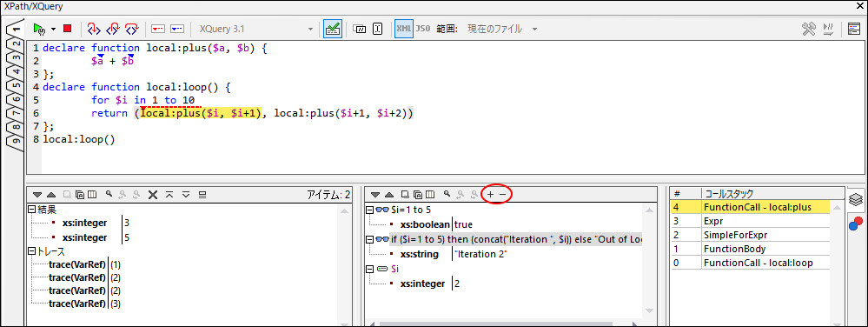Collapse the $i variable watch entry
The width and height of the screenshot is (868, 327).
[370, 269]
